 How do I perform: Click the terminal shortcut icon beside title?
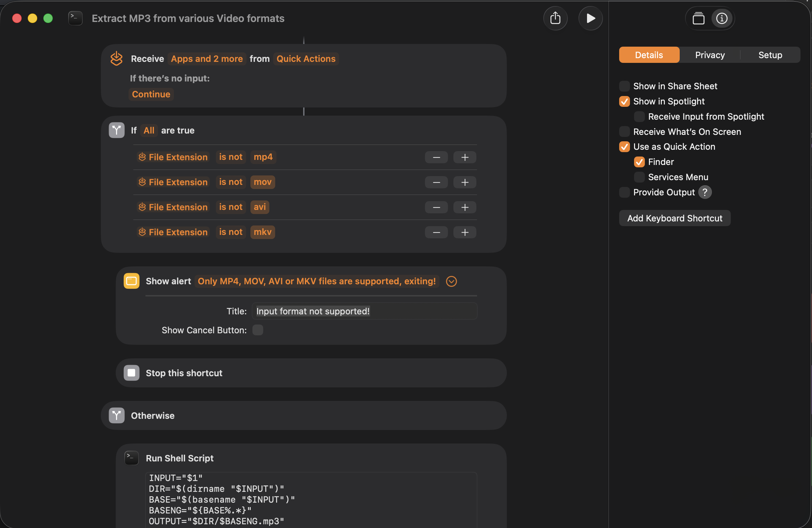[75, 18]
